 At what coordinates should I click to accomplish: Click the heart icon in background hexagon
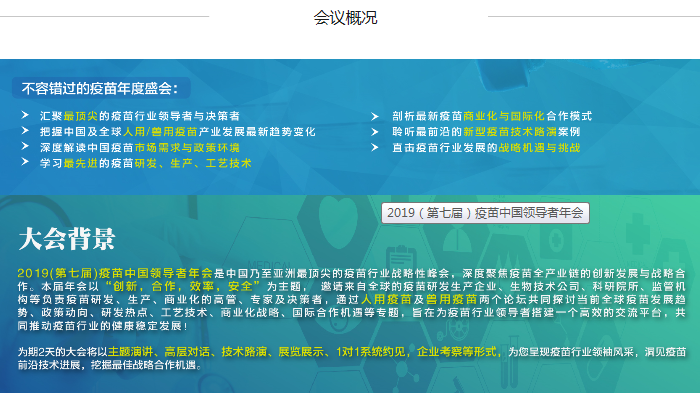click(338, 218)
